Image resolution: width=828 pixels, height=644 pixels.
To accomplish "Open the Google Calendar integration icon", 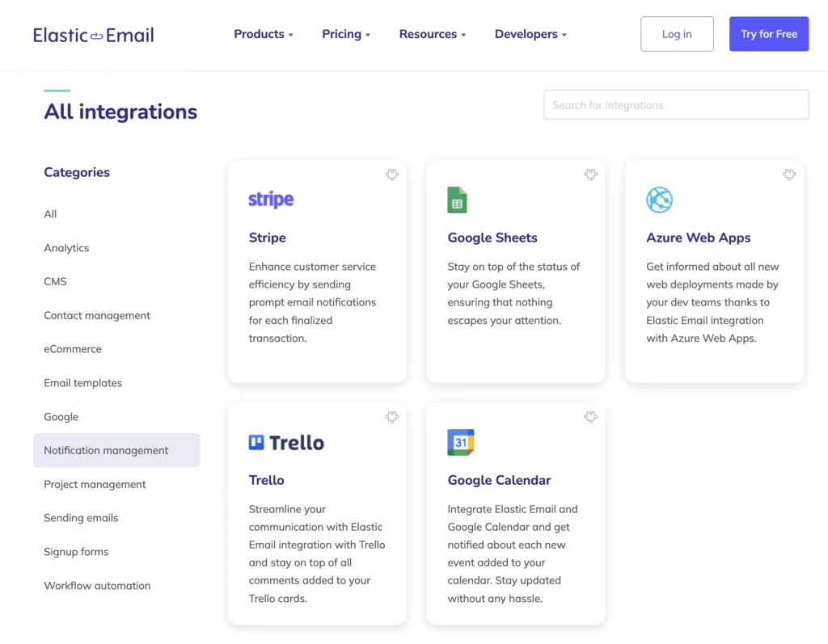I will (x=460, y=442).
